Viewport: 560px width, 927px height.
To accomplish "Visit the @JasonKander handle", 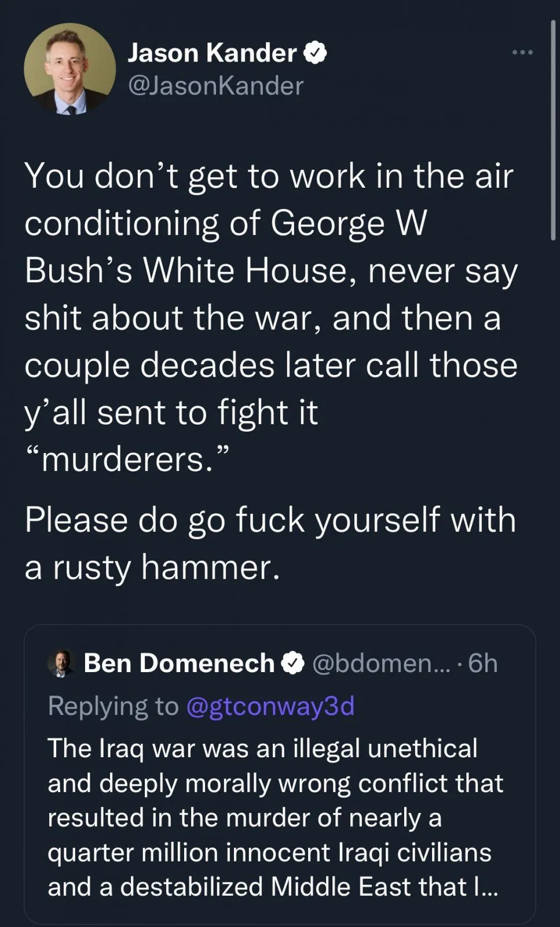I will 215,86.
